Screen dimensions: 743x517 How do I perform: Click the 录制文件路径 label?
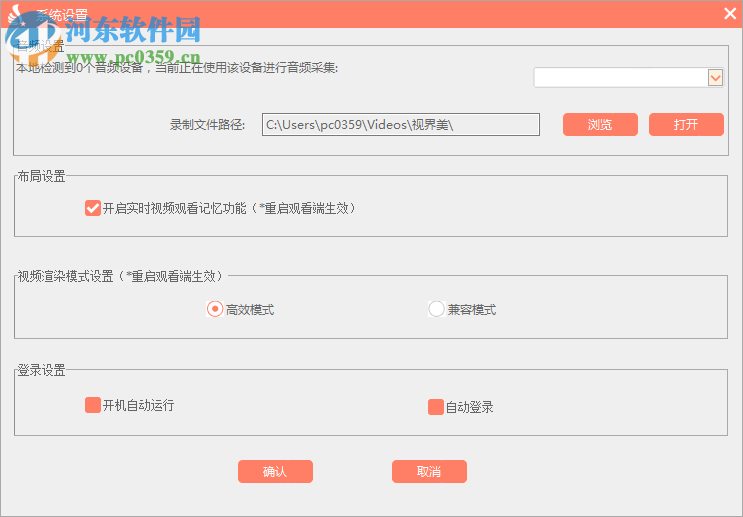(x=208, y=125)
